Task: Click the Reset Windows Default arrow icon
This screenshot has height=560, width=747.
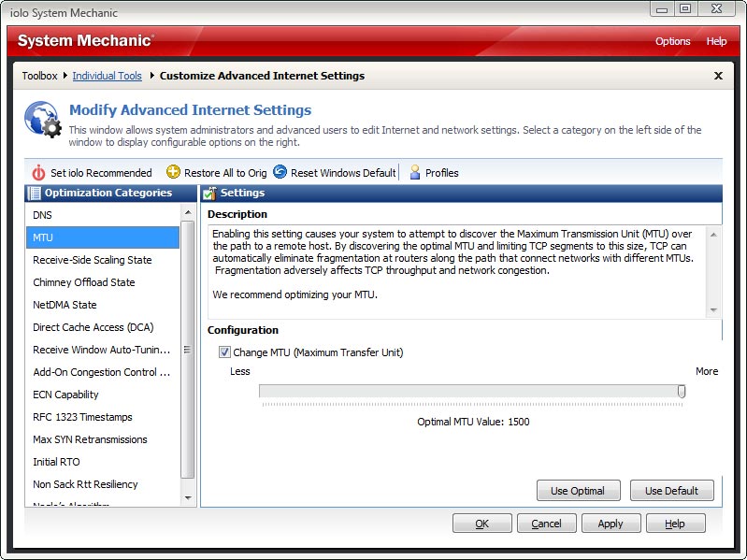Action: pos(280,171)
